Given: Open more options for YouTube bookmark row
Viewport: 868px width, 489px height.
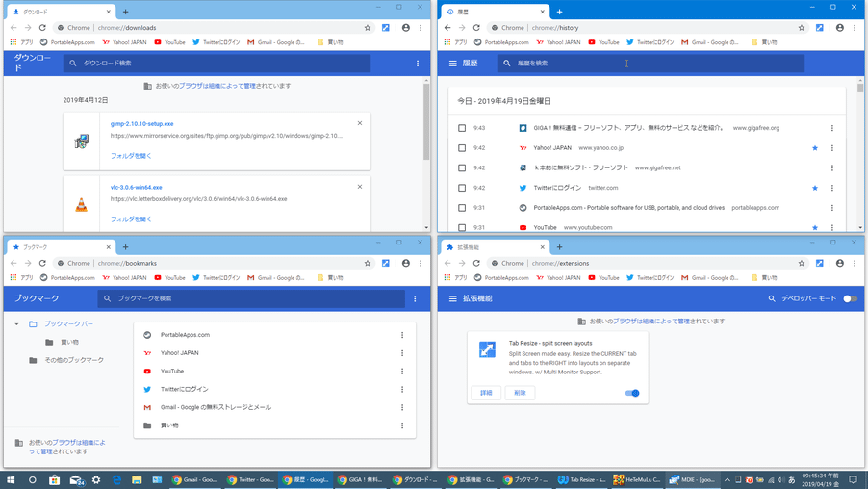Looking at the screenshot, I should pos(402,371).
